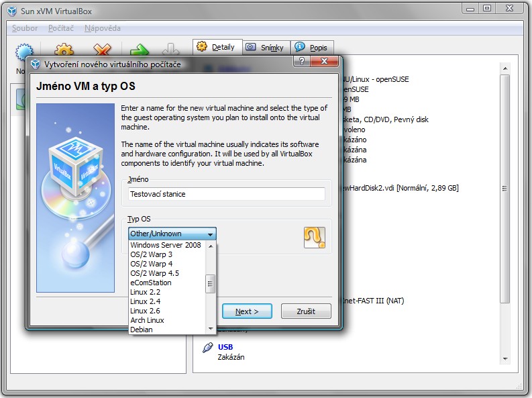Select eComStation in the OS list
532x398 pixels.
(x=167, y=283)
